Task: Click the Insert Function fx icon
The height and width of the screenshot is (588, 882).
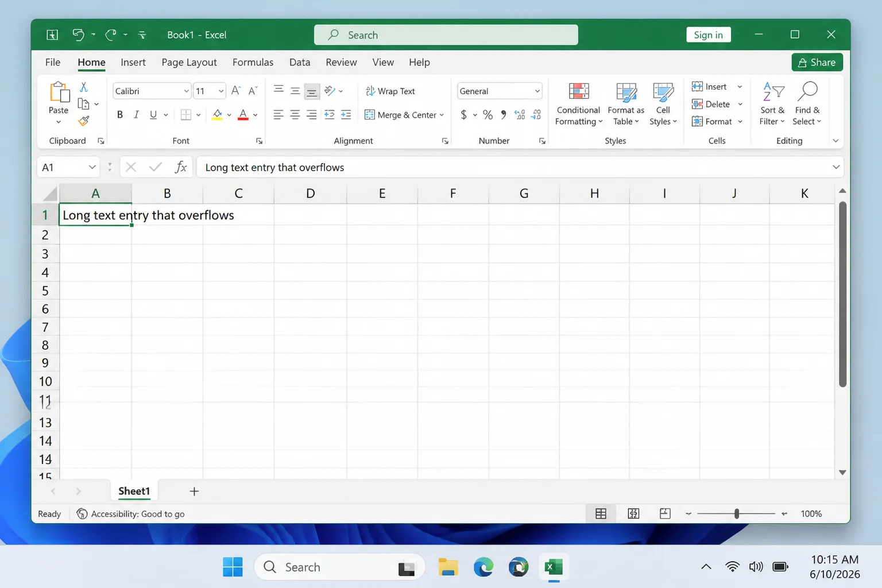Action: 181,167
